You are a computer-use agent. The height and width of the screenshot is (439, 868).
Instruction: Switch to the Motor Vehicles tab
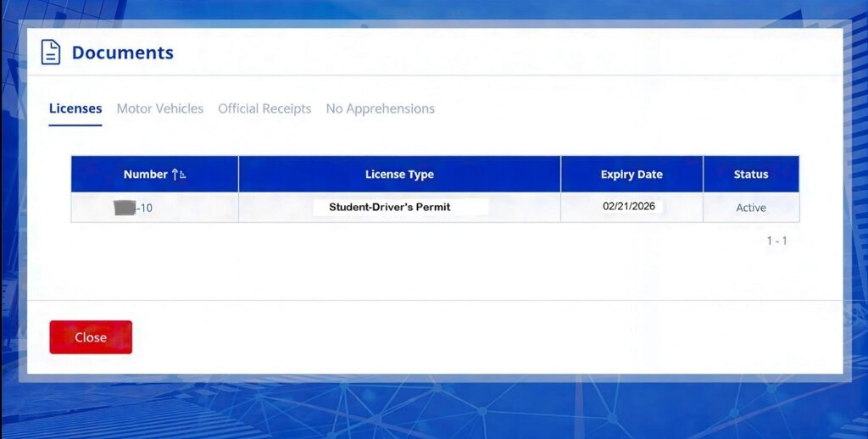point(159,108)
